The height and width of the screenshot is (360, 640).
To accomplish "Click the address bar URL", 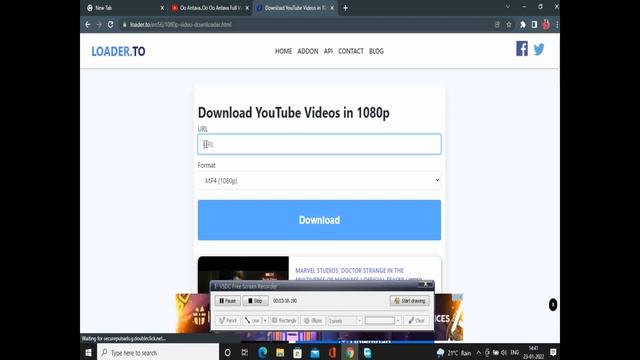I will (181, 24).
